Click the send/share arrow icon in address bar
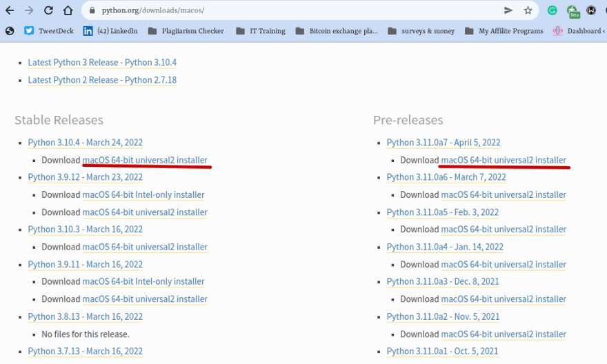 (x=508, y=10)
